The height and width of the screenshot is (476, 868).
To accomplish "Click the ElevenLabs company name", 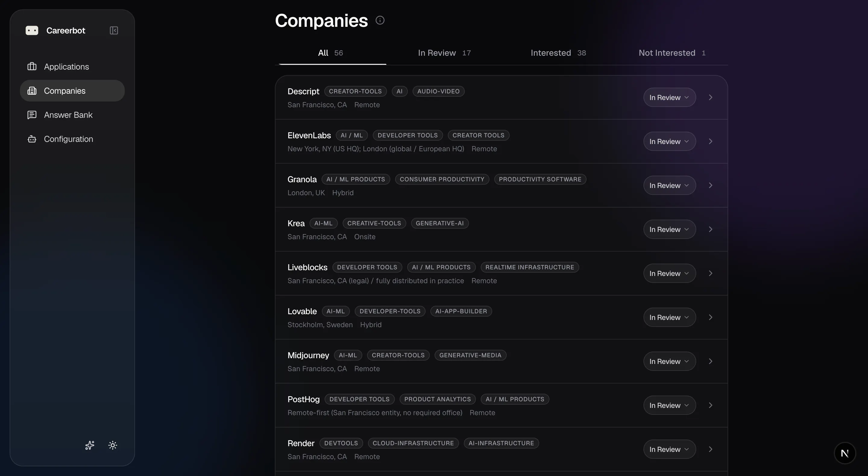I will click(x=309, y=136).
